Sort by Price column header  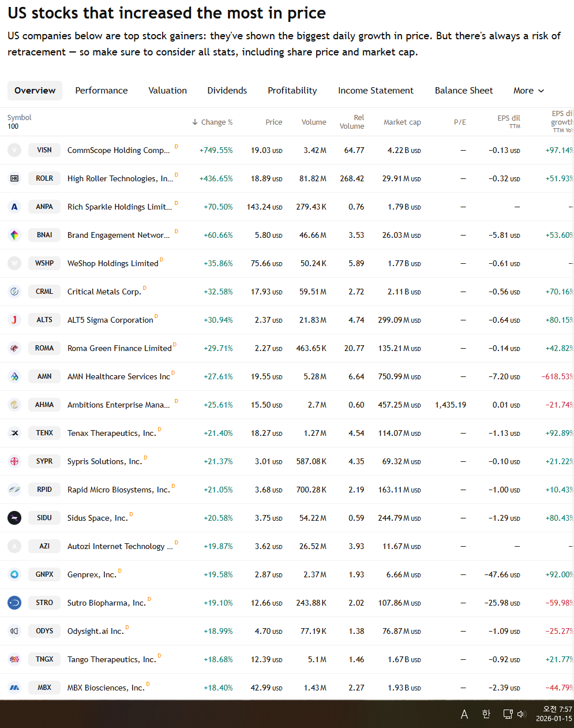point(274,122)
